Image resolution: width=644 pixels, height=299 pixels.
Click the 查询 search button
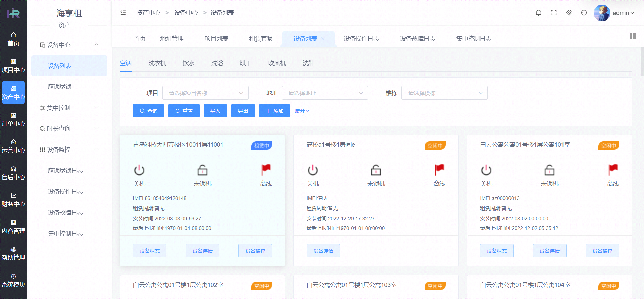tap(148, 111)
